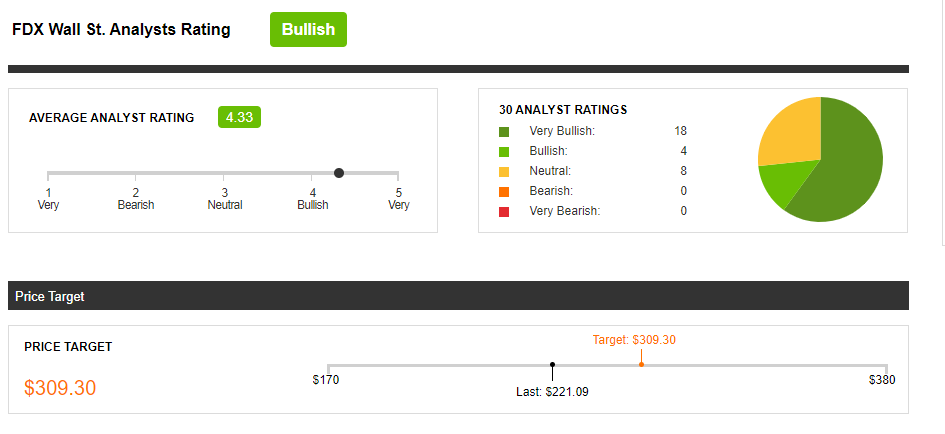Click the Bearish orange legend swatch
Image resolution: width=945 pixels, height=434 pixels.
(504, 191)
